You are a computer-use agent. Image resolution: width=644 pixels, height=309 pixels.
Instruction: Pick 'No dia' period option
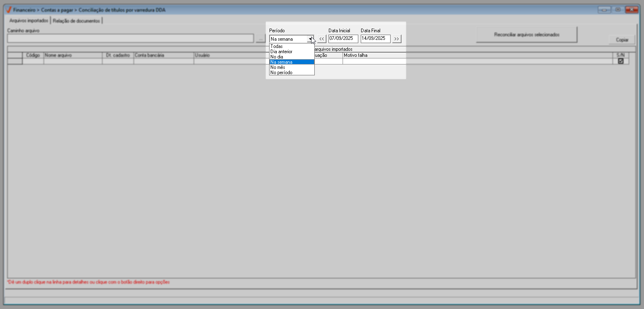click(x=292, y=57)
